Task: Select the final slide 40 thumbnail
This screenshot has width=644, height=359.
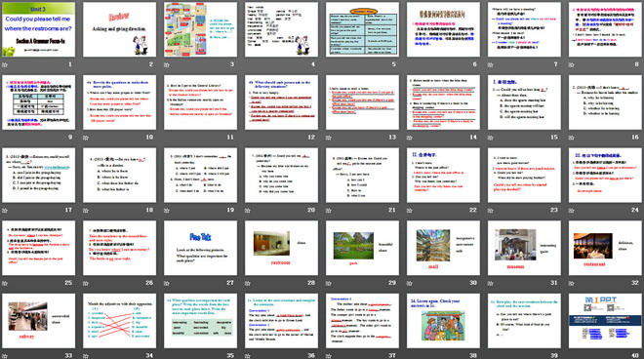Action: pyautogui.click(x=605, y=320)
